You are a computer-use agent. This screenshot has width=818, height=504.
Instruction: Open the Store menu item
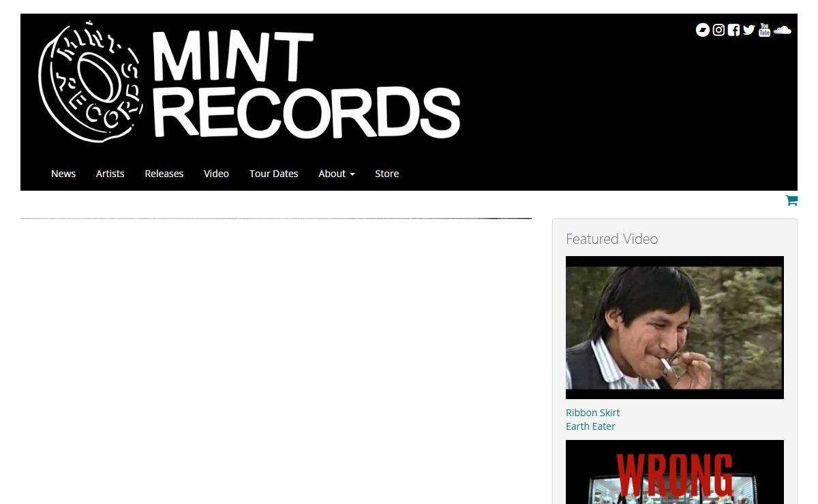(x=387, y=174)
